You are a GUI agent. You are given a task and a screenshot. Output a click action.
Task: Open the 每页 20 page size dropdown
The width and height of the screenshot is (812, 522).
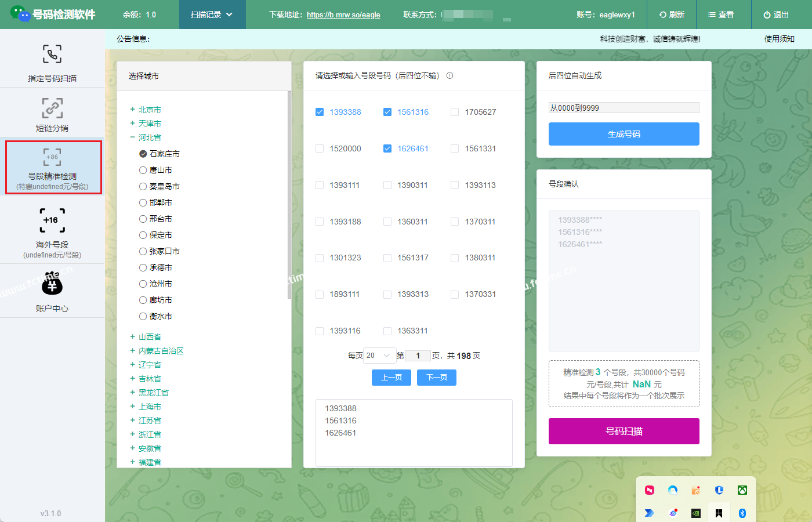pos(378,356)
